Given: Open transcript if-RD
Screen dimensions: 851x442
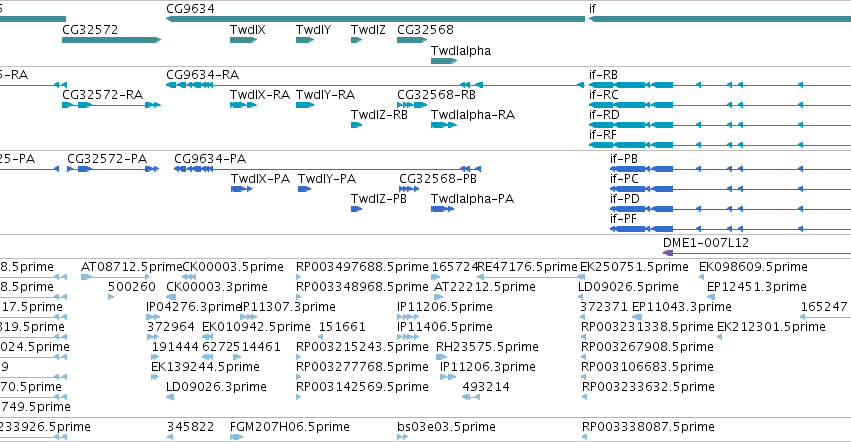Looking at the screenshot, I should coord(720,125).
